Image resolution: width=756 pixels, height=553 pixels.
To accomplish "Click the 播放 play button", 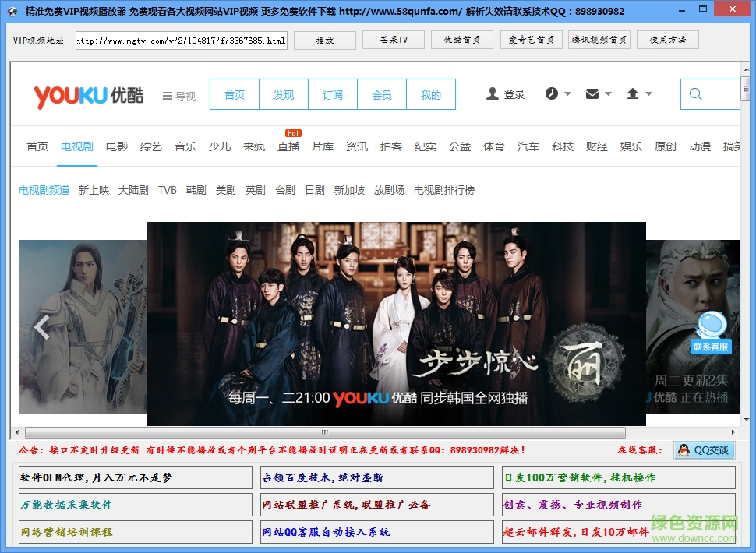I will point(324,39).
